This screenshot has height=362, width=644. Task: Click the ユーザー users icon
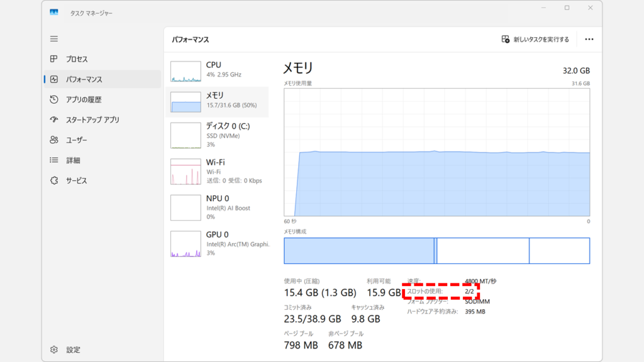[54, 140]
